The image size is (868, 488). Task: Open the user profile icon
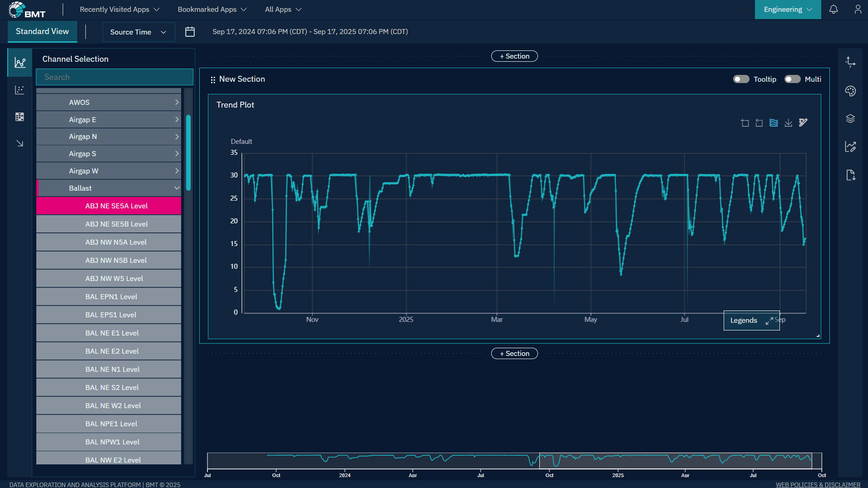[x=858, y=10]
